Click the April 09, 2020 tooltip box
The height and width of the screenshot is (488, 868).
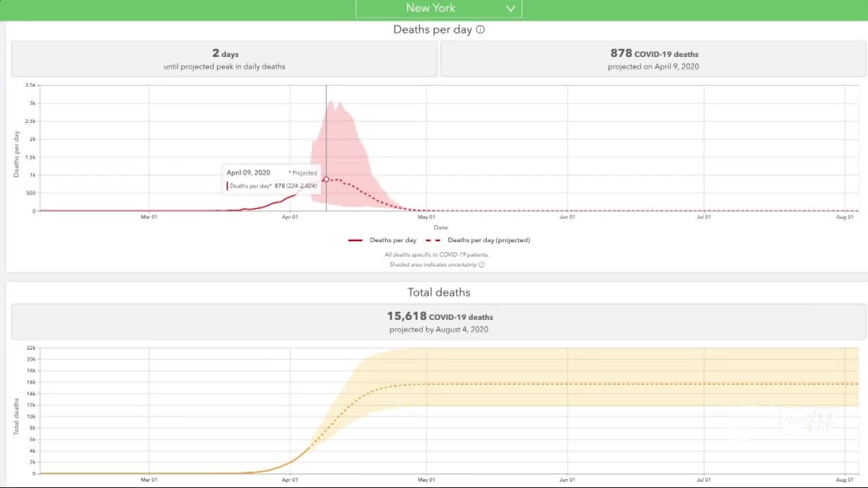coord(272,179)
